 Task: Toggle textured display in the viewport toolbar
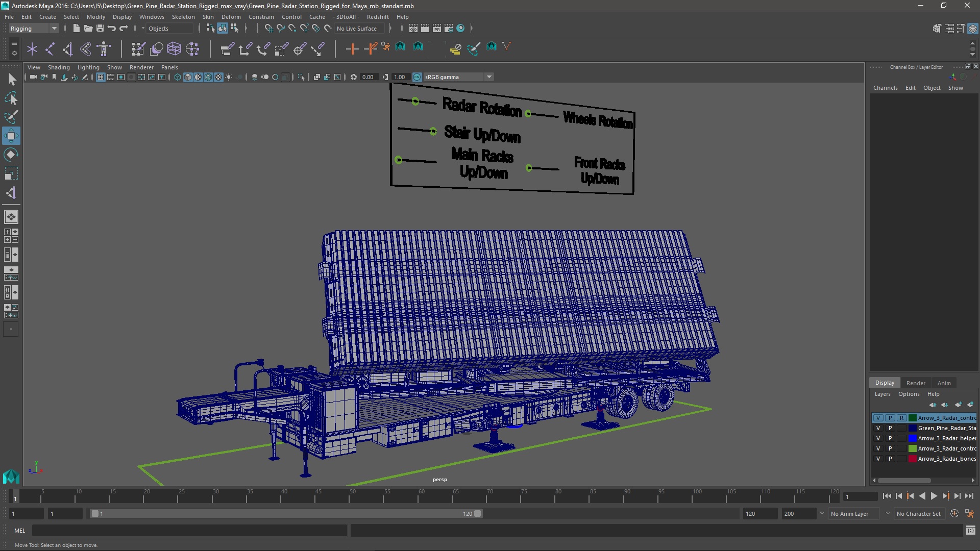(218, 77)
